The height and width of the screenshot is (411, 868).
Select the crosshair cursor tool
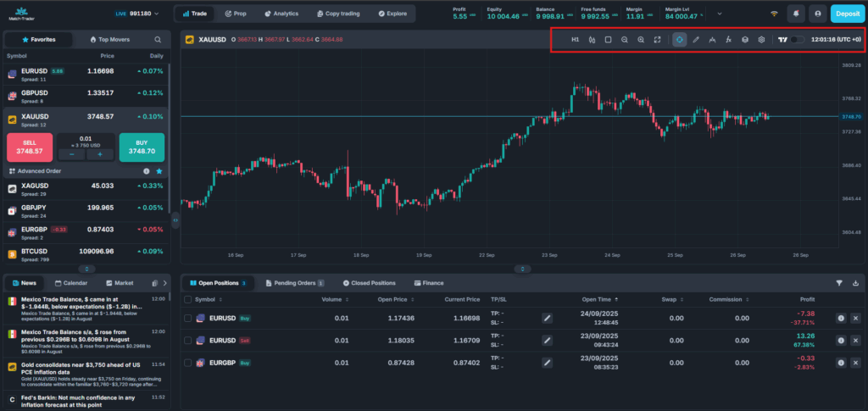679,40
